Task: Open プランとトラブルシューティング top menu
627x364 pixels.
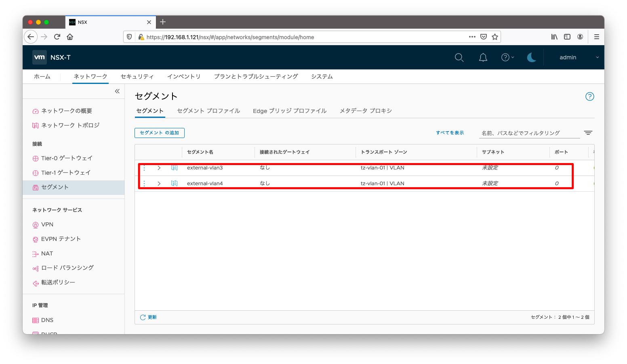Action: click(x=256, y=76)
